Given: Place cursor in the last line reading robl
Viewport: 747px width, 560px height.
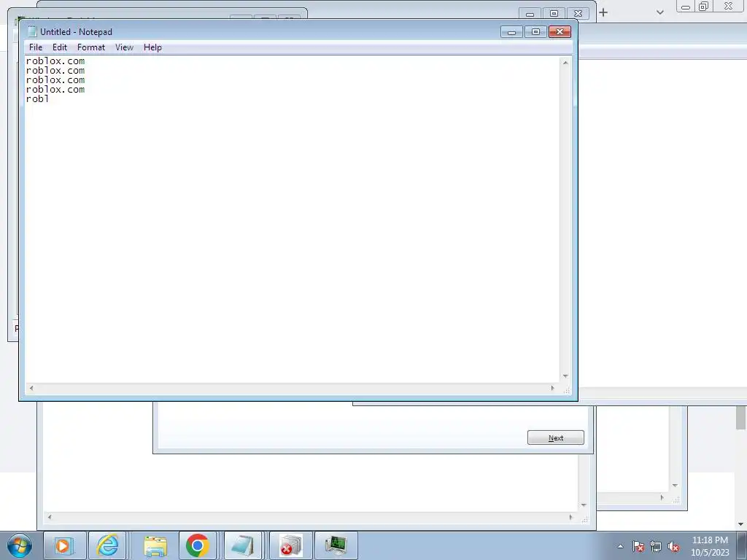Looking at the screenshot, I should [x=38, y=99].
